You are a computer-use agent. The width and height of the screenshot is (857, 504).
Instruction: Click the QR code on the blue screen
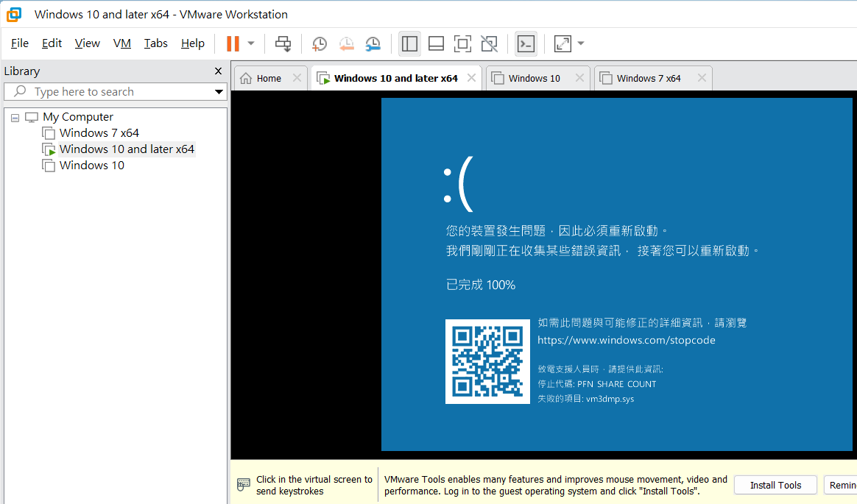click(487, 361)
